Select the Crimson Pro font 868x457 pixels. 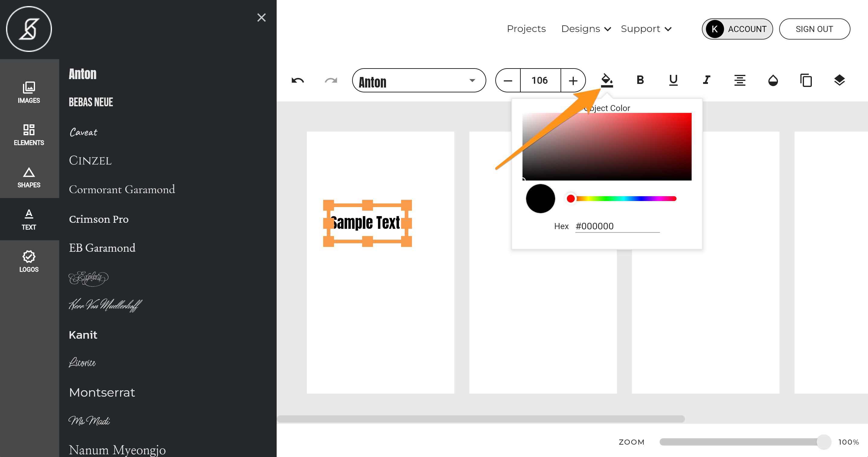(x=99, y=219)
